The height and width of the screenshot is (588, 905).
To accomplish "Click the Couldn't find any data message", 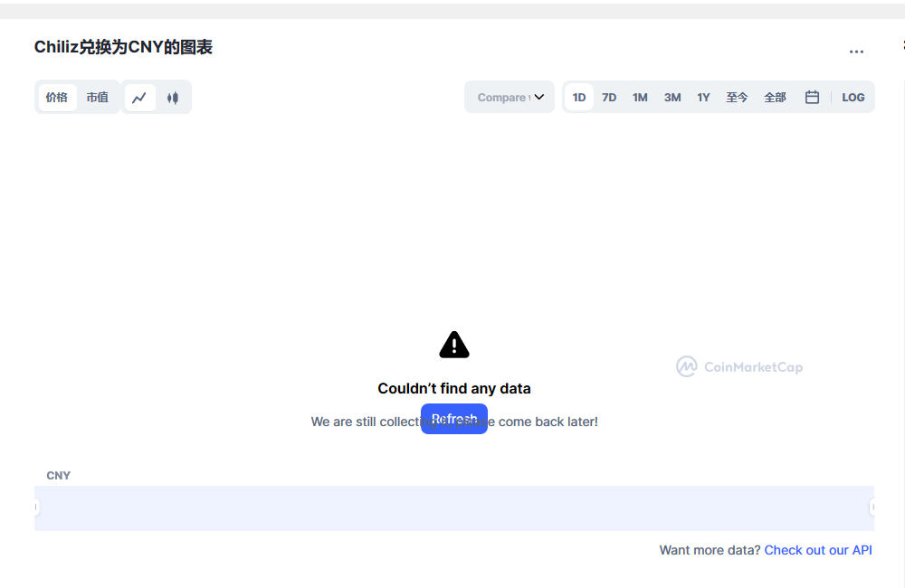I will (454, 388).
